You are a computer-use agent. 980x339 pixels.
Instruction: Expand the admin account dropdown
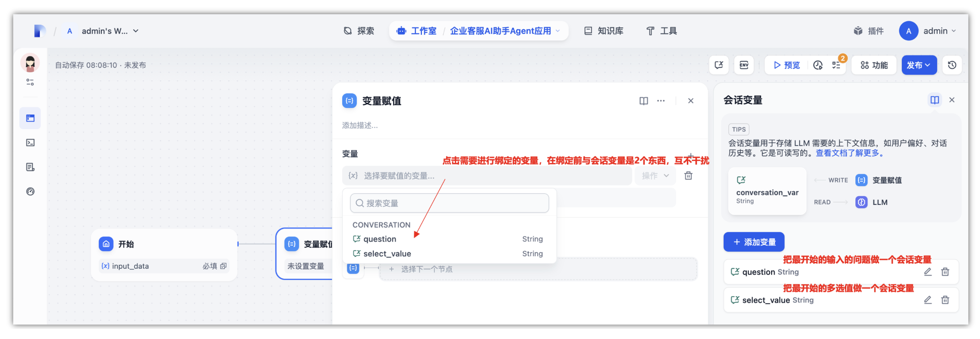click(x=940, y=31)
